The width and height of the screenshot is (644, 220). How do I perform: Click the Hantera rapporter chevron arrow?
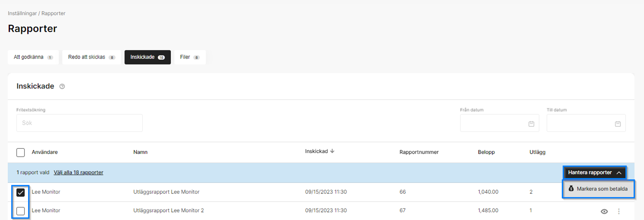619,173
